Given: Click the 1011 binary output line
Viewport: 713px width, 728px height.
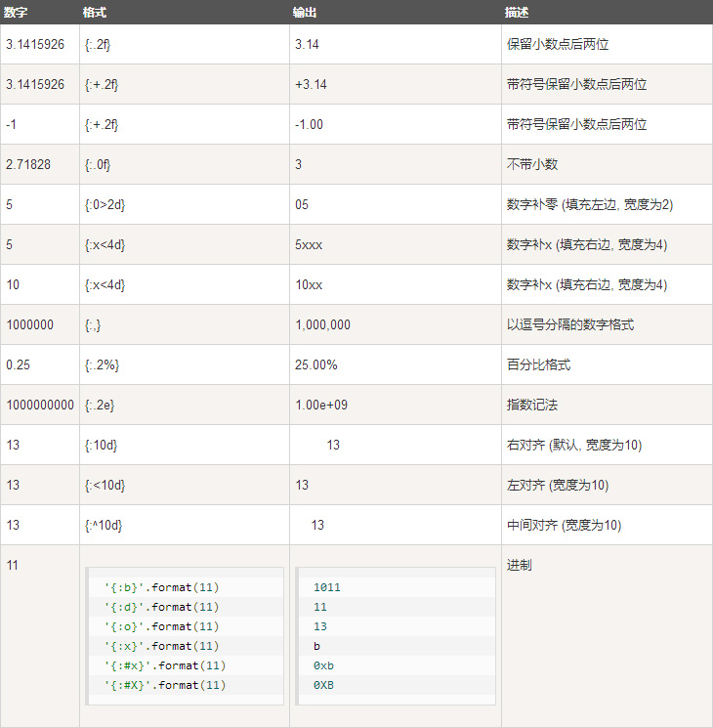Looking at the screenshot, I should pyautogui.click(x=327, y=587).
